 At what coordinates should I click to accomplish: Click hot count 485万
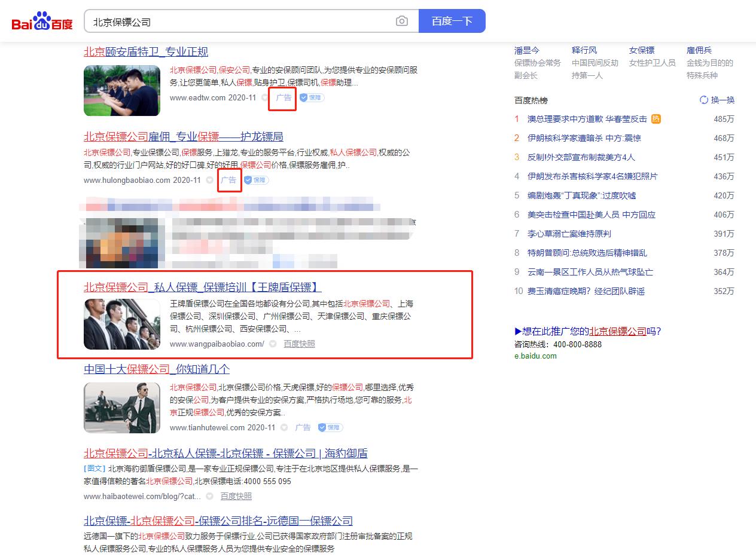click(x=724, y=119)
